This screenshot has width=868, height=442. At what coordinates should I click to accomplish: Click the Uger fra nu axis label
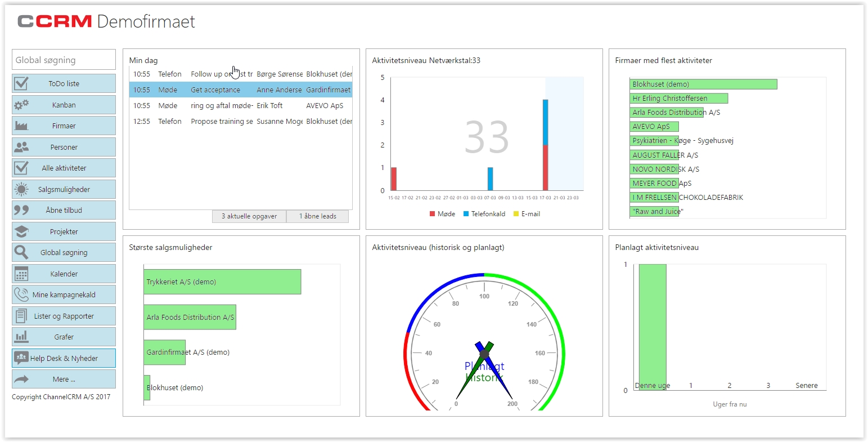pyautogui.click(x=730, y=404)
